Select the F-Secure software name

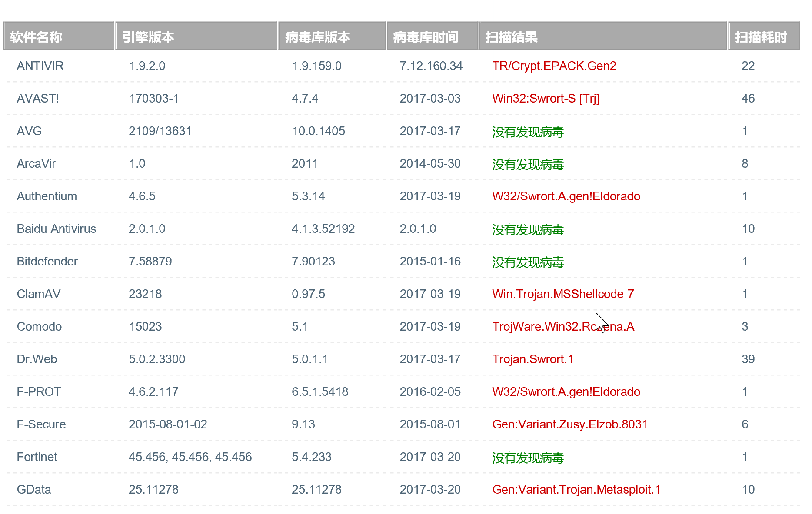(41, 424)
